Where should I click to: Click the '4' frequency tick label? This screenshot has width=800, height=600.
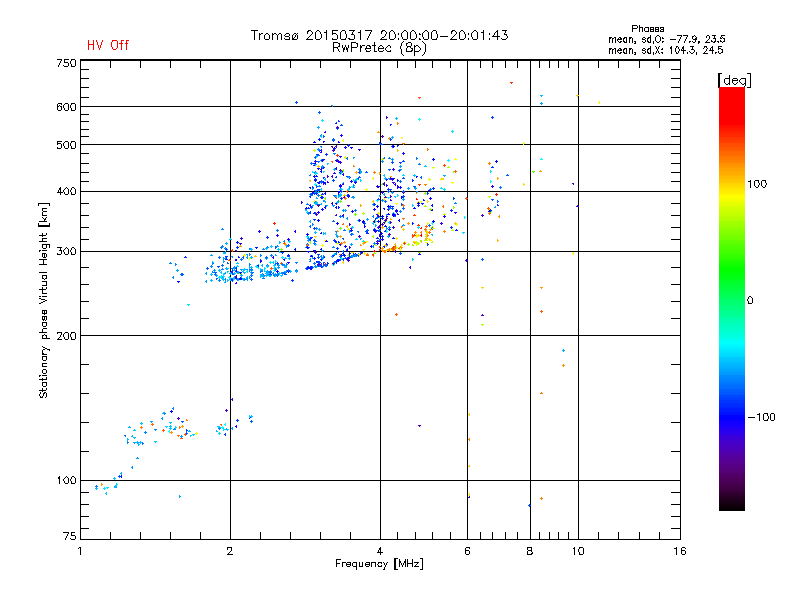380,551
